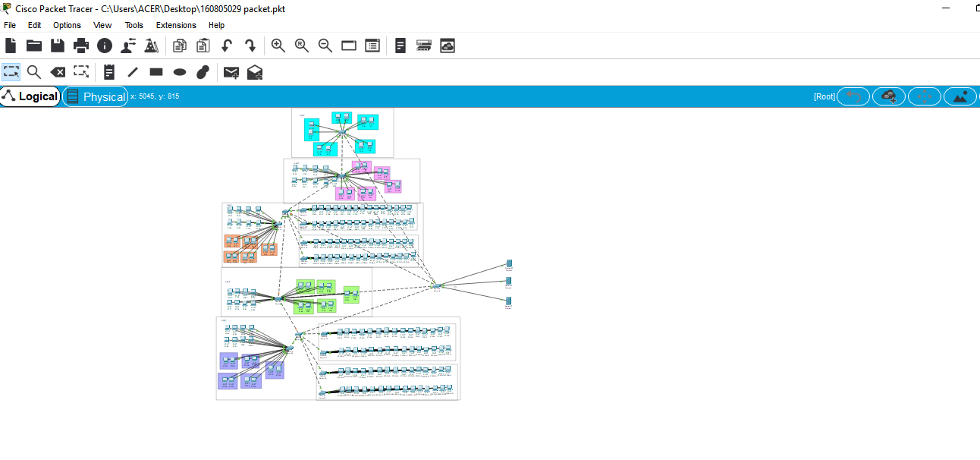
Task: Choose the Delete tool icon
Action: [58, 72]
